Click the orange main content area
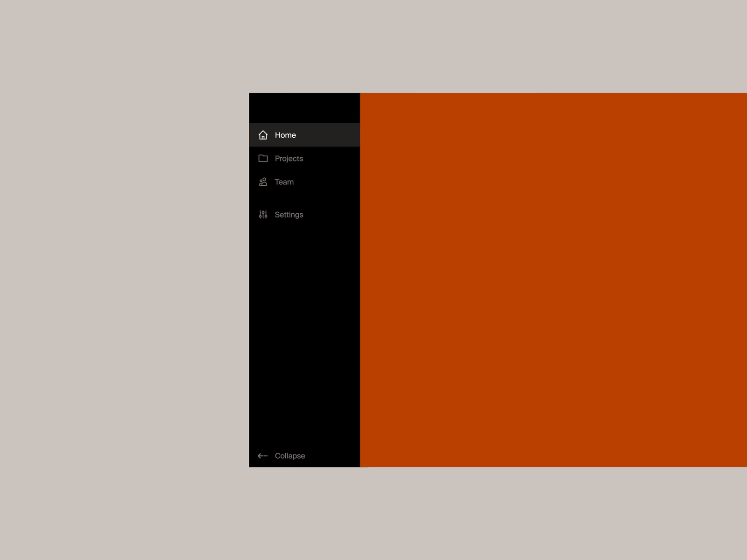This screenshot has width=747, height=560. click(551, 280)
